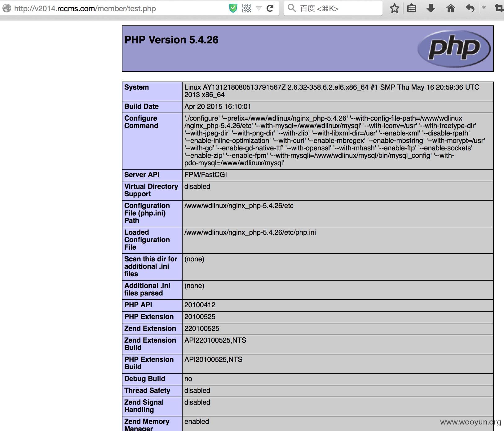The image size is (504, 431).
Task: Click the Zend Extension label
Action: click(x=150, y=329)
